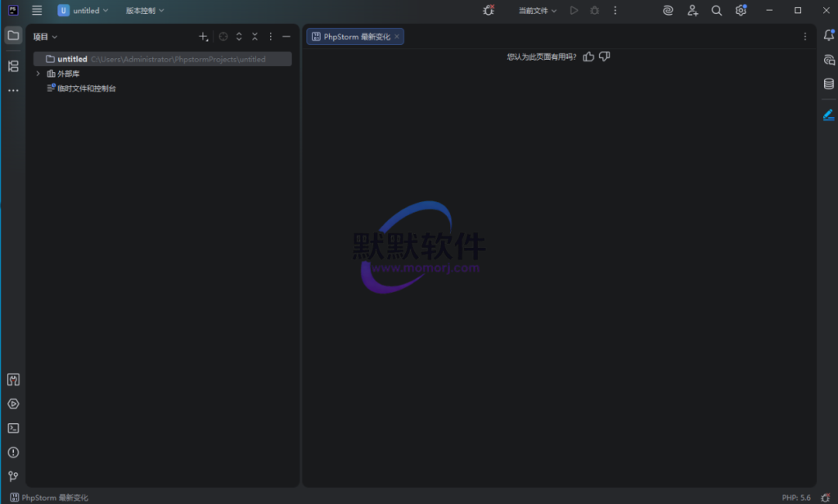Hide the Project panel with the minus icon
Screen dimensions: 838x504
coord(286,36)
